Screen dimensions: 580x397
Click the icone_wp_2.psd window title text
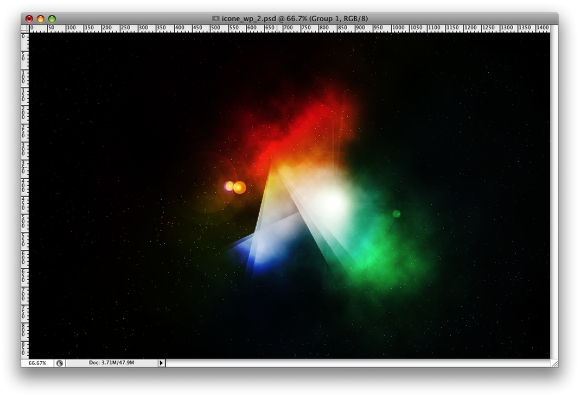point(295,18)
